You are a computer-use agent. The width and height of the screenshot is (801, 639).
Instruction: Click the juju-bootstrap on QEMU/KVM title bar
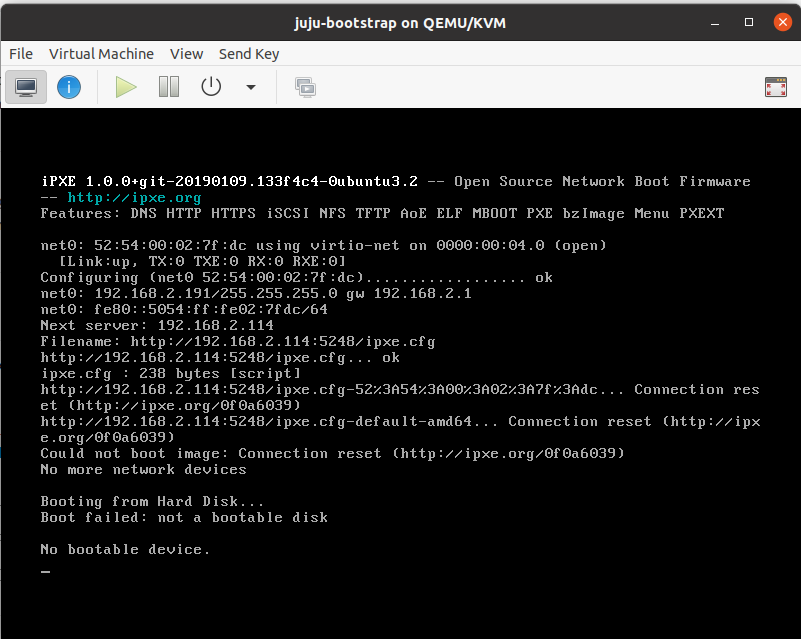click(x=400, y=21)
